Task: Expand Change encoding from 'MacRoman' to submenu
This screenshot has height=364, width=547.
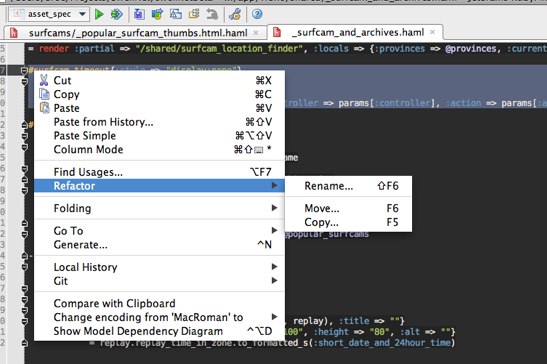Action: [159, 317]
